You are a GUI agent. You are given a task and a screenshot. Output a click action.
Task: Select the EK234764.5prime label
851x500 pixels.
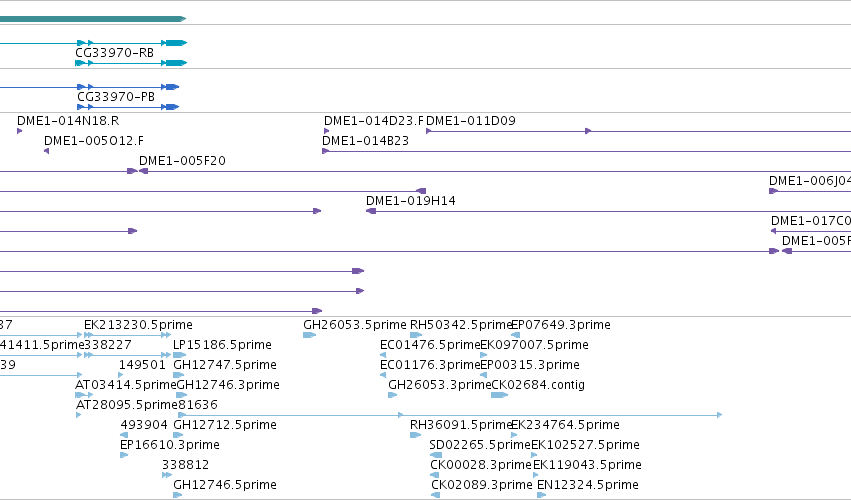point(566,425)
